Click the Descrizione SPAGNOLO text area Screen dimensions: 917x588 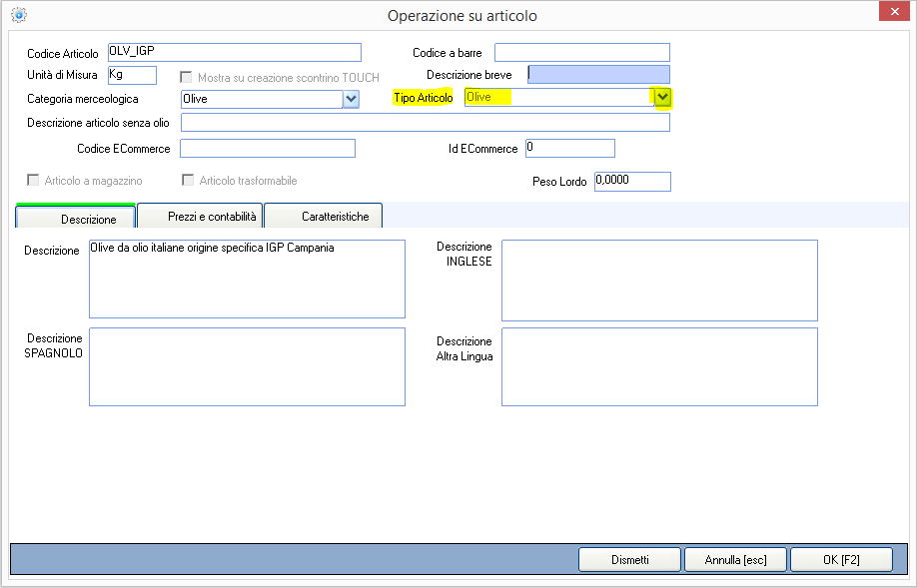[x=247, y=367]
